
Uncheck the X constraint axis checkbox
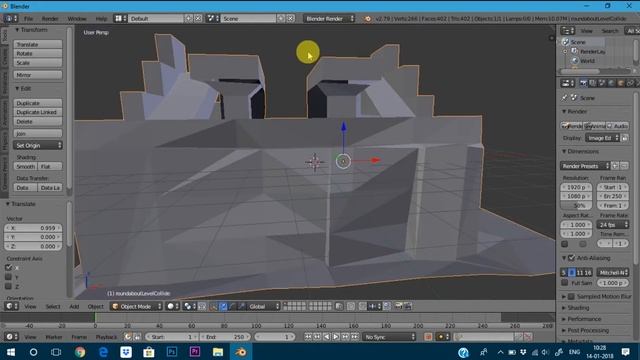click(x=8, y=267)
